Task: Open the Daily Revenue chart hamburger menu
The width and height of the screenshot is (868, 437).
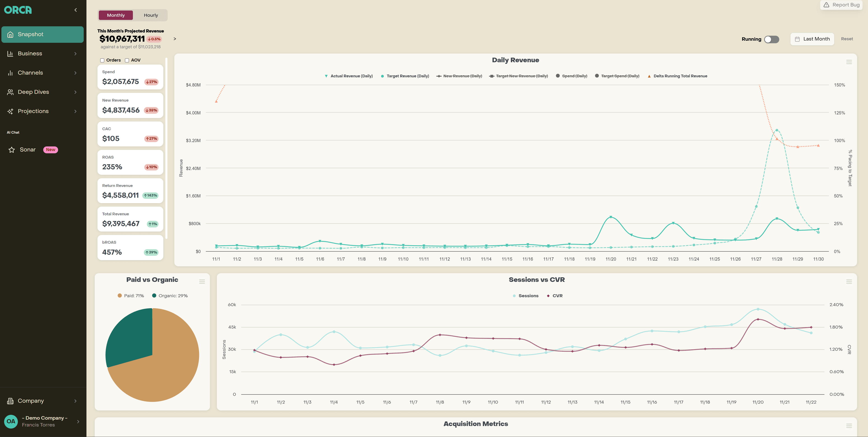Action: click(849, 62)
